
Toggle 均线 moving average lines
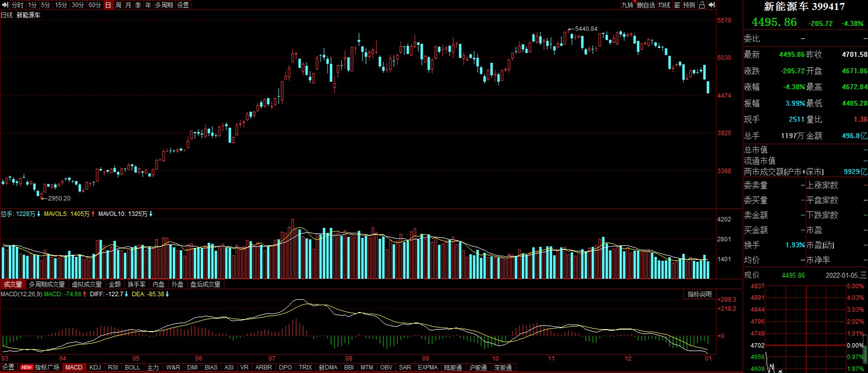(x=664, y=5)
